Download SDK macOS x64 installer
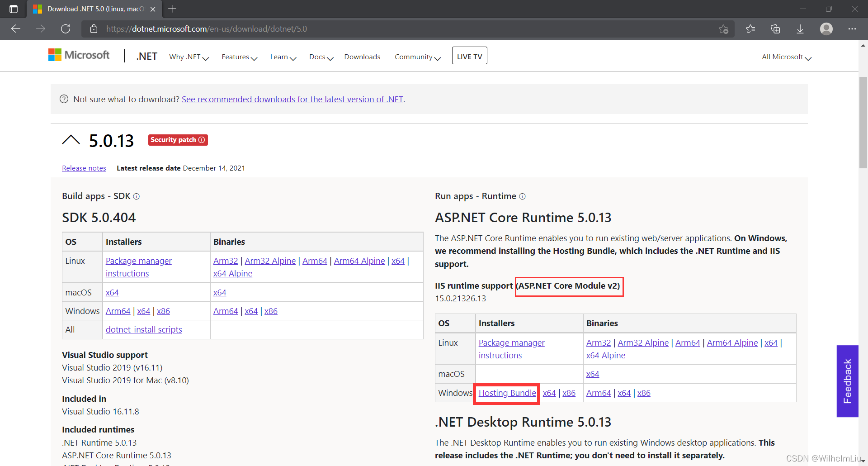This screenshot has height=466, width=868. (x=112, y=293)
